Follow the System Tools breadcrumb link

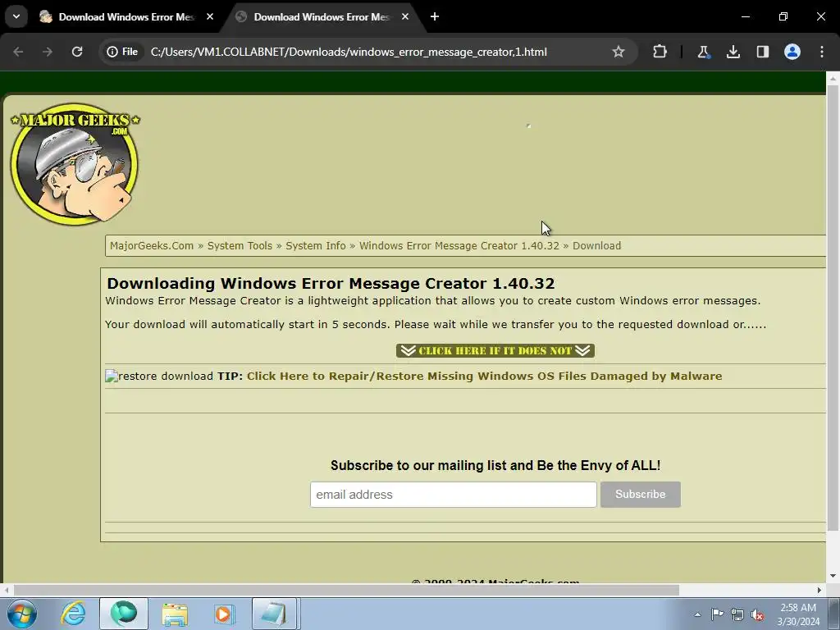pos(240,245)
